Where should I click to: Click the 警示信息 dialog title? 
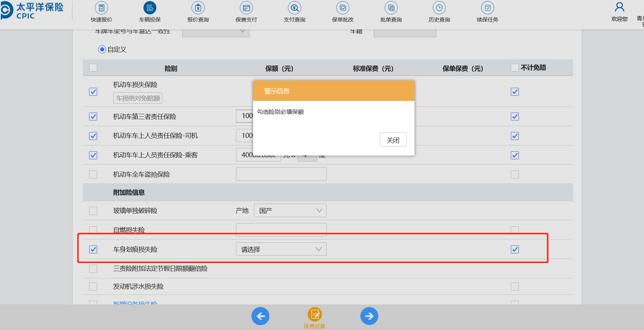coord(277,91)
